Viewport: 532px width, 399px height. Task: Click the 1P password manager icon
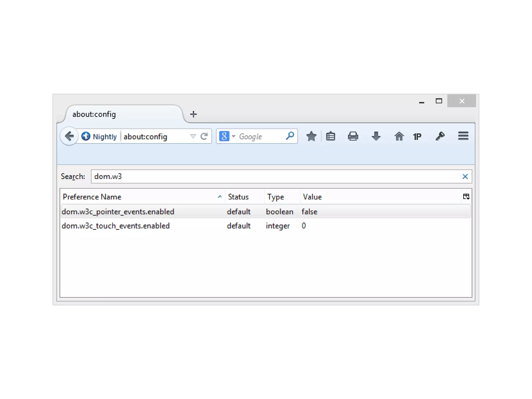point(417,136)
